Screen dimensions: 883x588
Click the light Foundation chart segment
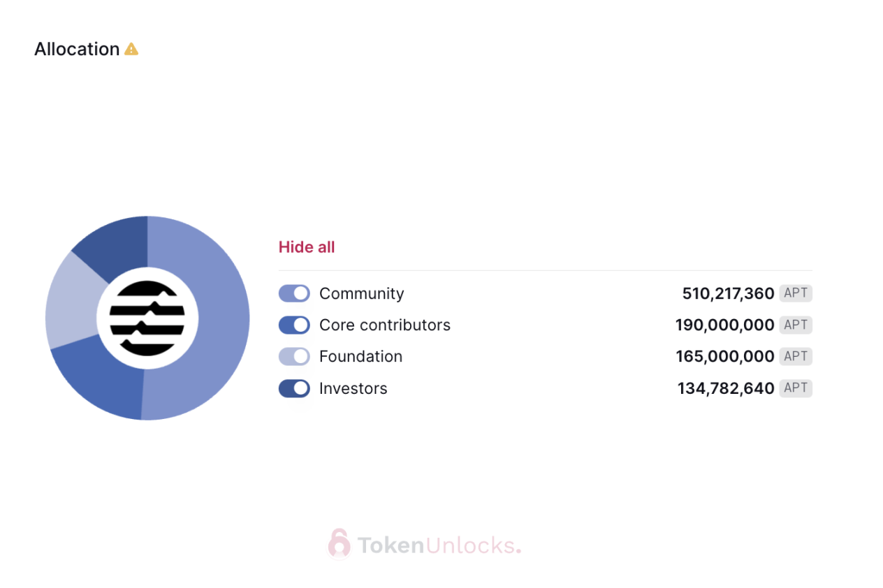71,302
